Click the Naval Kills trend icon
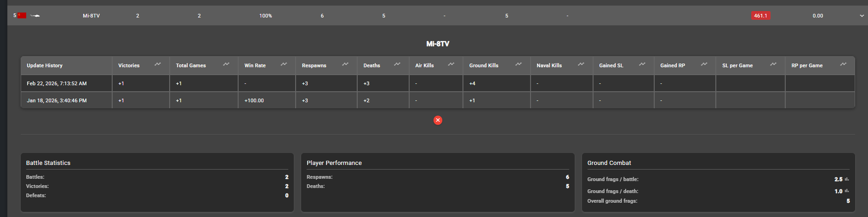The height and width of the screenshot is (217, 868). click(x=581, y=65)
